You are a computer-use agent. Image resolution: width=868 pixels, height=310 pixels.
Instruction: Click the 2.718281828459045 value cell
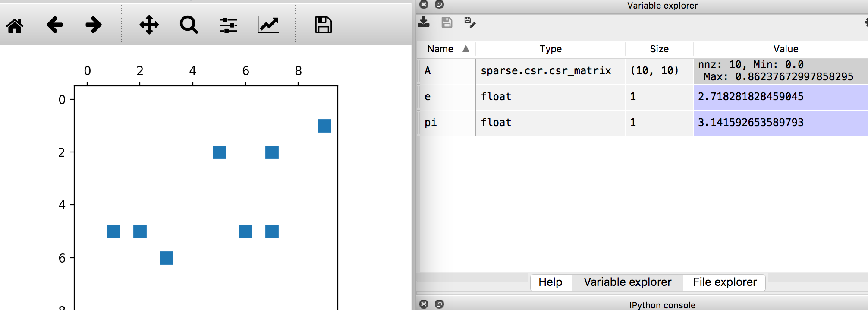781,97
